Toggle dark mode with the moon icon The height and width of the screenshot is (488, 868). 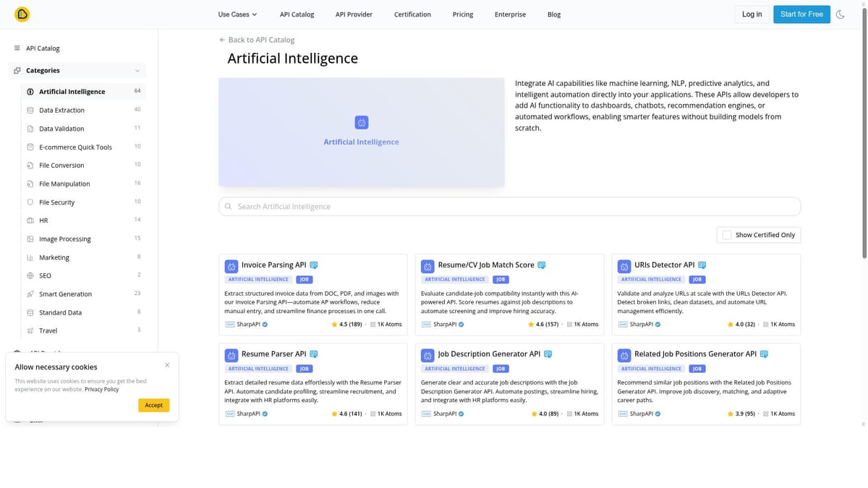[x=841, y=14]
